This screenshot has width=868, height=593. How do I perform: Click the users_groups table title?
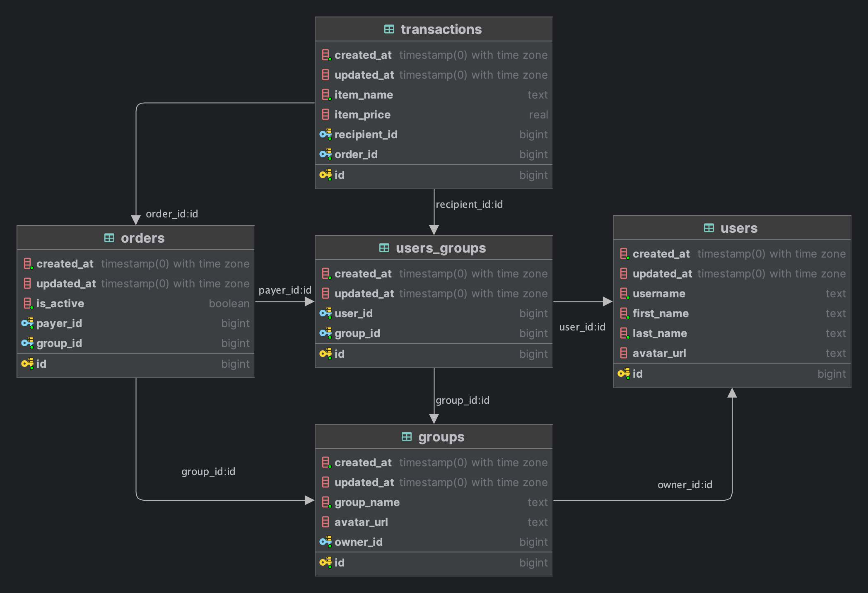point(441,248)
